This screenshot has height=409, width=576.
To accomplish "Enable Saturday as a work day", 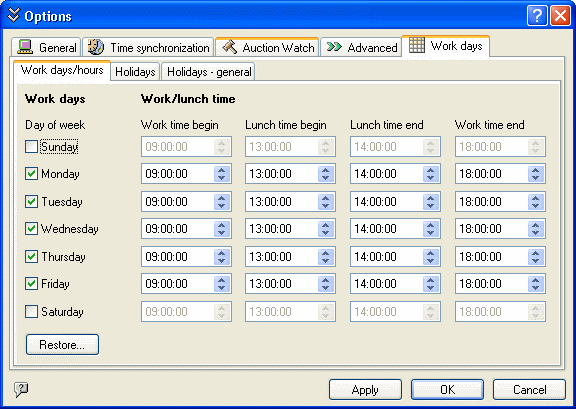I will [31, 312].
